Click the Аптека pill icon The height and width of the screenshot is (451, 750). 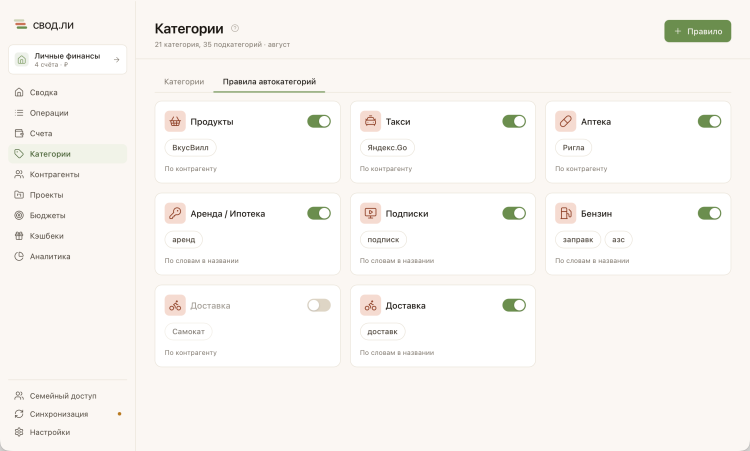click(x=565, y=121)
